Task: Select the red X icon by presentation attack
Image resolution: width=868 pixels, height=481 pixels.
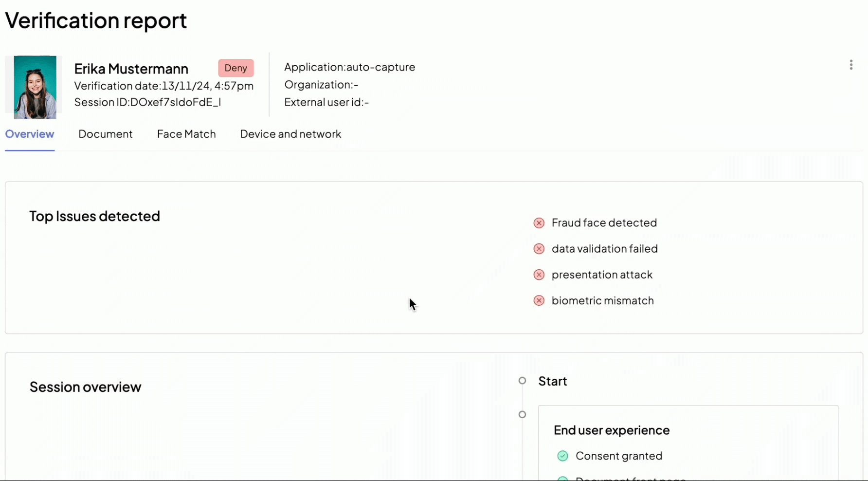Action: point(539,275)
